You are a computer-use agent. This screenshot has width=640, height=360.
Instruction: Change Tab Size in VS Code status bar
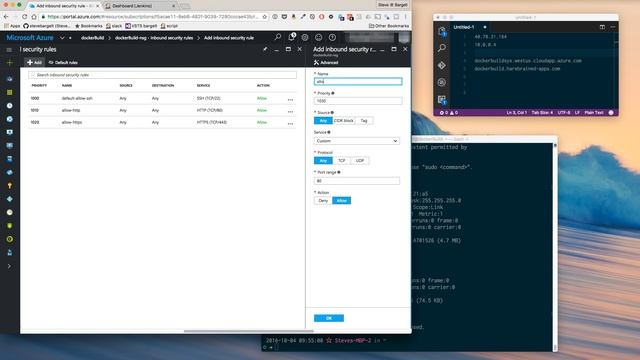coord(542,113)
